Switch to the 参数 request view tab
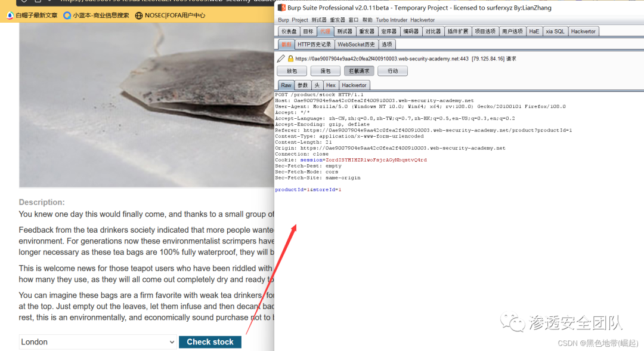Viewport: 644px width, 351px height. (x=303, y=85)
